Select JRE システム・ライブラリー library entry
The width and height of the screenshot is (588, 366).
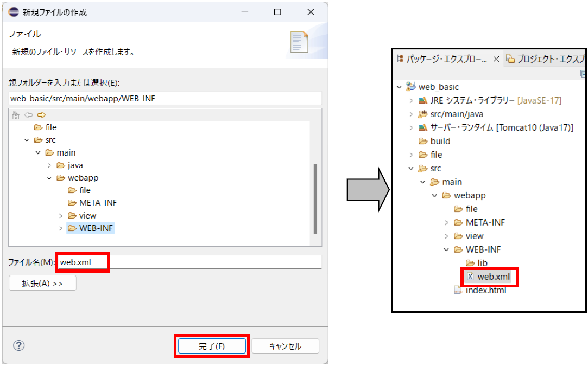tap(472, 100)
